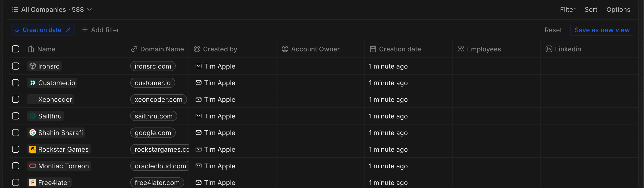This screenshot has width=644, height=188.
Task: Open the Xeoncoder company record
Action: tap(51, 99)
